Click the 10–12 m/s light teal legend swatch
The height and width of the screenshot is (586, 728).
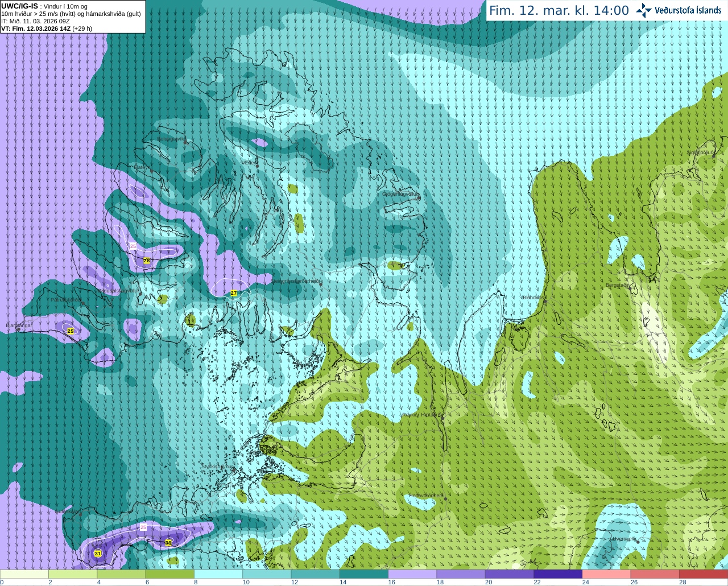click(267, 574)
